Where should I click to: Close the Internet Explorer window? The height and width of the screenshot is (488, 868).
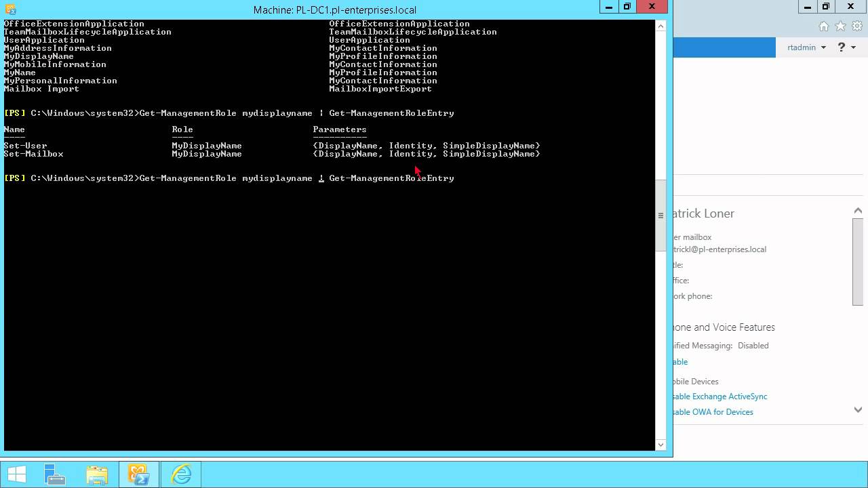tap(852, 7)
